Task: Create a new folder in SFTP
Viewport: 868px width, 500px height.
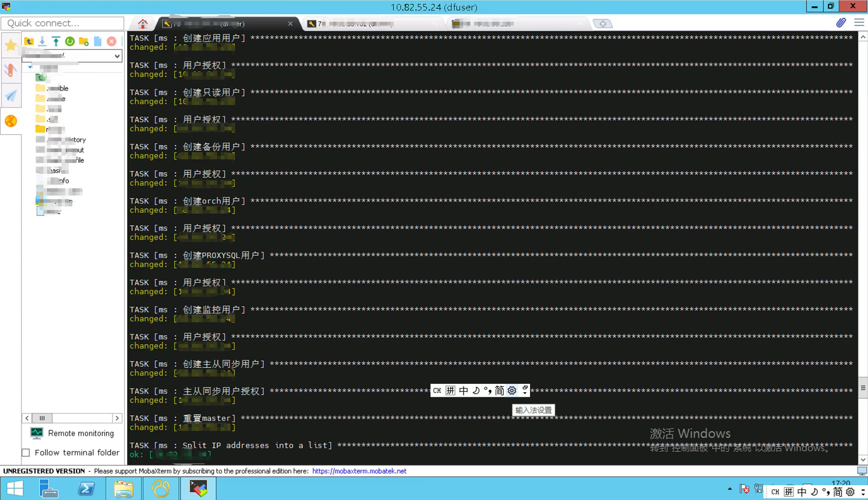Action: (x=84, y=42)
